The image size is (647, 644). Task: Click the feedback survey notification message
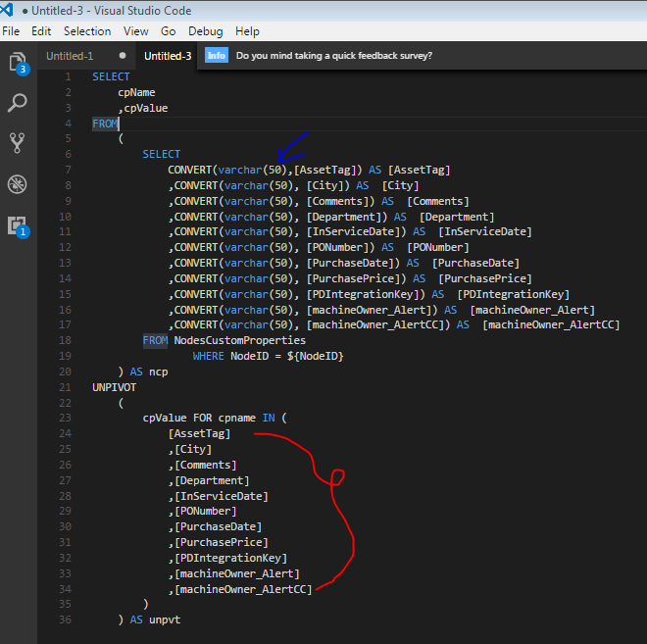click(x=334, y=55)
